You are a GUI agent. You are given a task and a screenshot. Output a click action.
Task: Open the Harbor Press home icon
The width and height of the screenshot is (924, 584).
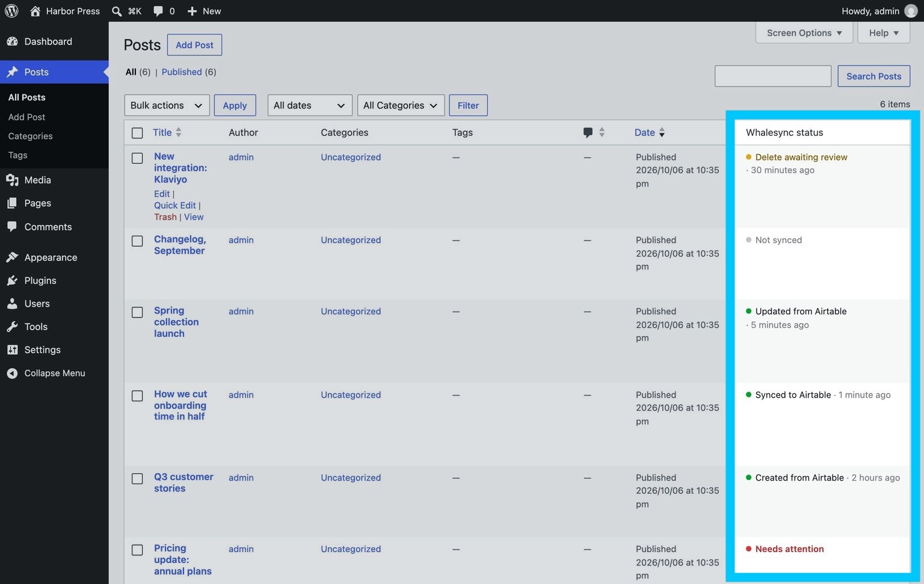35,11
